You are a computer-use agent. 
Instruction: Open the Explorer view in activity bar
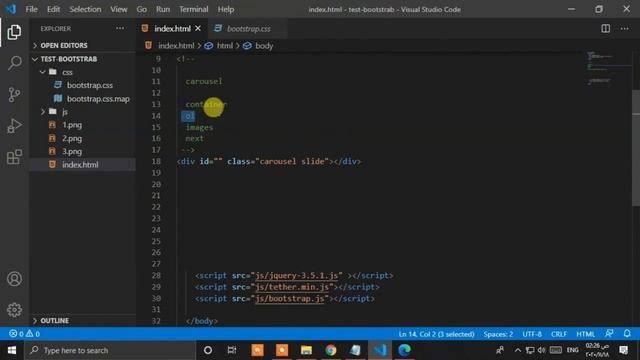14,32
